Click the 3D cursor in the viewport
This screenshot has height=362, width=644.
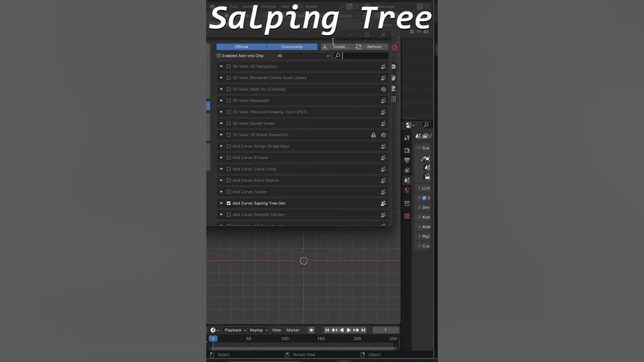tap(303, 260)
